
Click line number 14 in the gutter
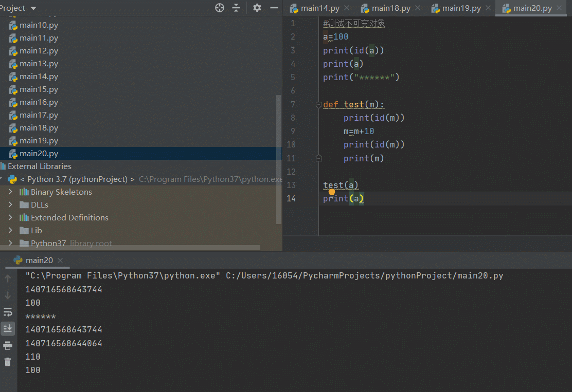click(291, 198)
